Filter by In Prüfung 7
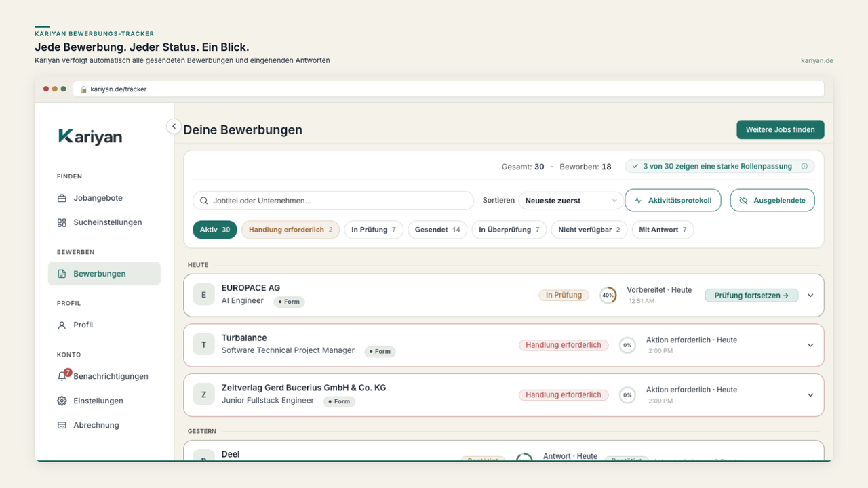The height and width of the screenshot is (488, 868). 374,230
